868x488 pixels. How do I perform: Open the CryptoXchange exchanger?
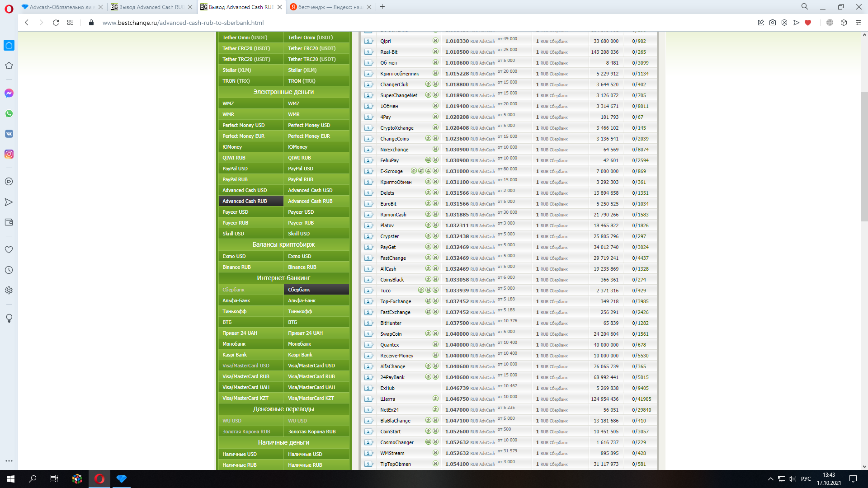point(397,128)
